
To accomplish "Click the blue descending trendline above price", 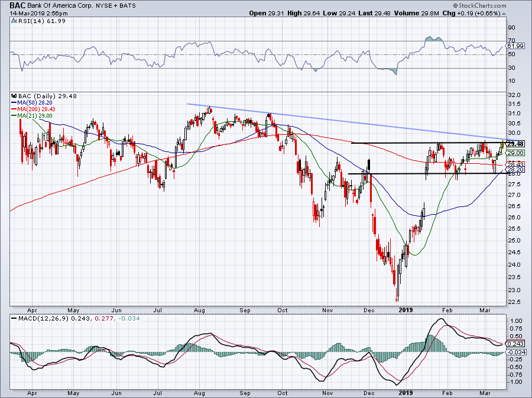I will tap(353, 122).
